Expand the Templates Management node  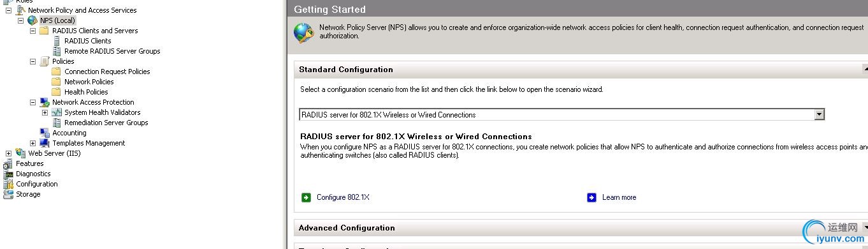pyautogui.click(x=33, y=143)
